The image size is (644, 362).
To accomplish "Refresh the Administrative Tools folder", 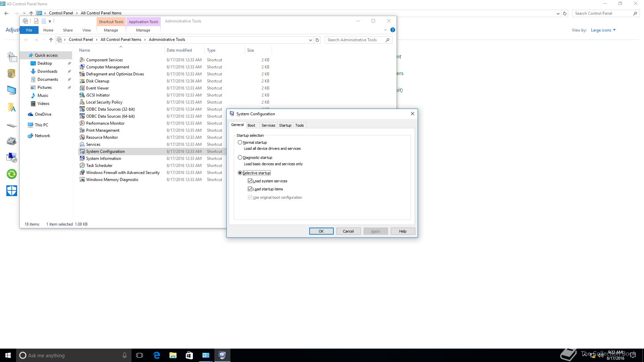I will (x=317, y=40).
